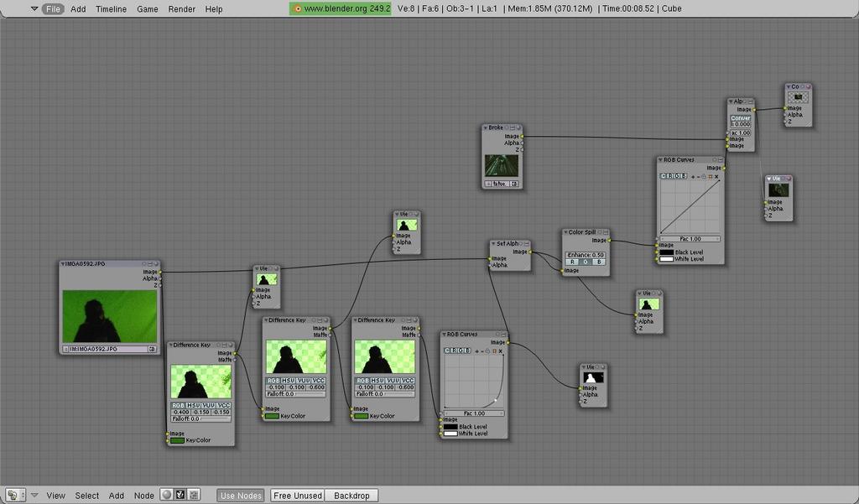Select the R channel in Color Spill node
859x504 pixels.
click(572, 262)
